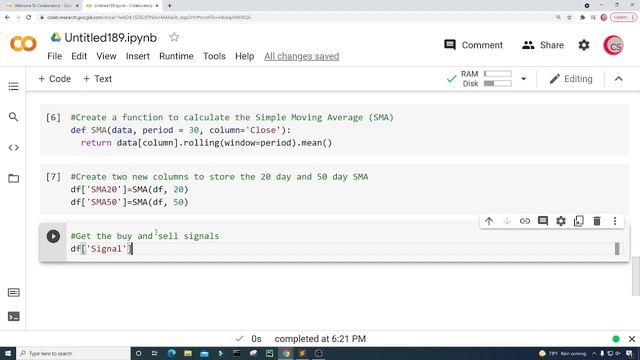This screenshot has width=640, height=360.
Task: Mirror cell in tab icon
Action: (579, 221)
